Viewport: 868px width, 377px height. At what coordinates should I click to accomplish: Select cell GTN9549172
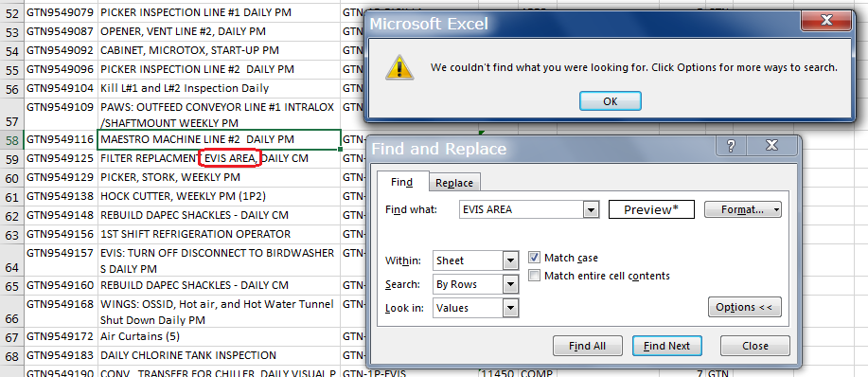click(61, 336)
